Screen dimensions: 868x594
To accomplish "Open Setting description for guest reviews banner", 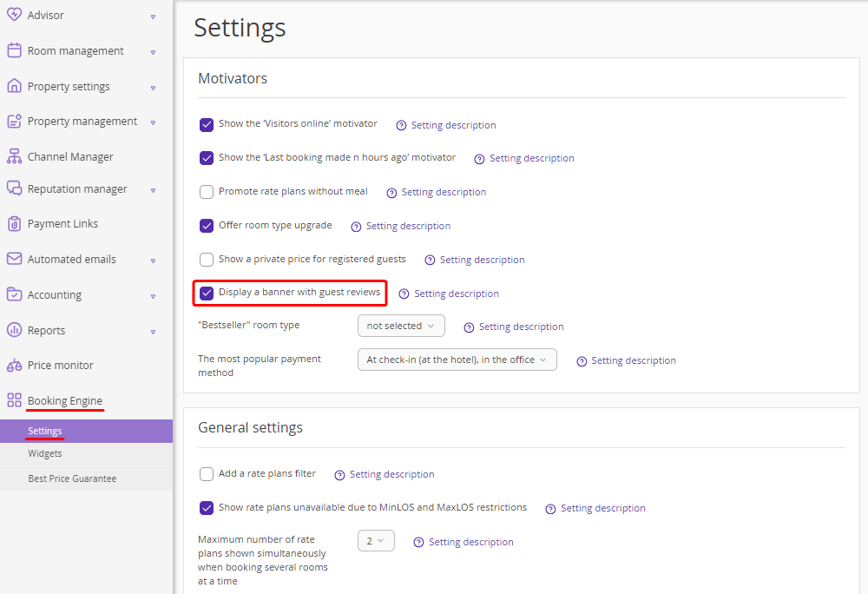I will pyautogui.click(x=457, y=294).
